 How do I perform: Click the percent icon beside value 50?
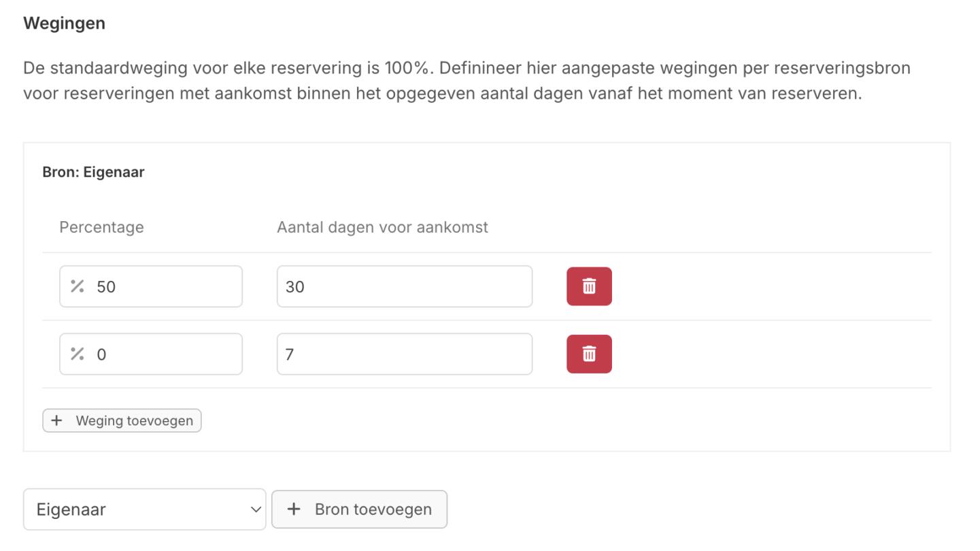(x=78, y=286)
